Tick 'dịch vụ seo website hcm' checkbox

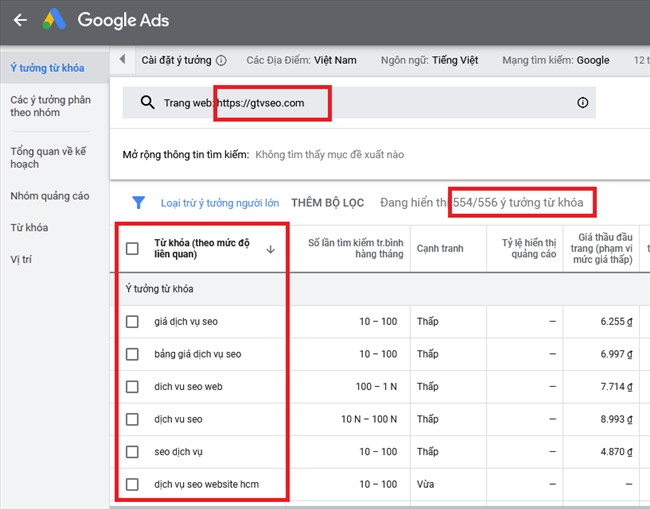coord(132,485)
